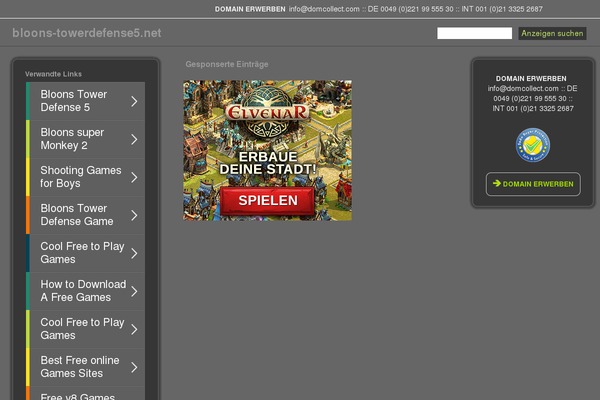Click the Elvenar logo in the ad
Screen dimensions: 600x400
267,112
